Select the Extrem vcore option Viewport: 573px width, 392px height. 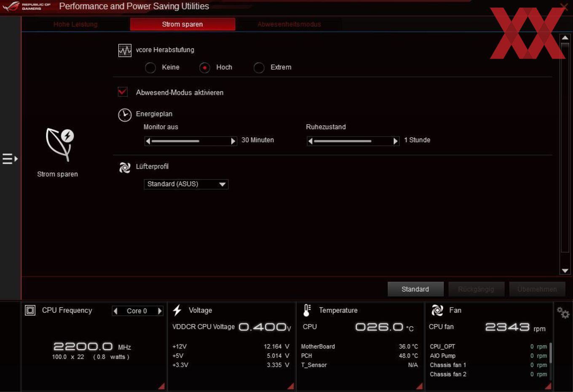tap(259, 68)
